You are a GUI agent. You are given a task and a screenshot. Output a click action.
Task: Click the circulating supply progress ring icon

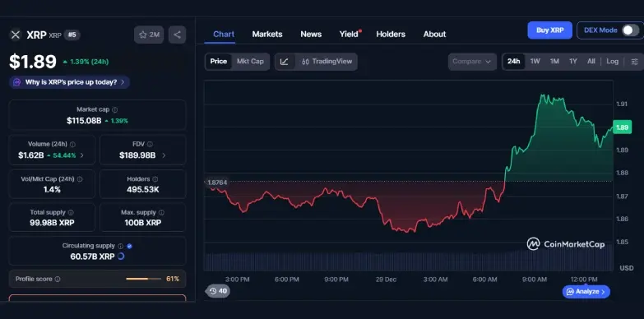coord(121,257)
